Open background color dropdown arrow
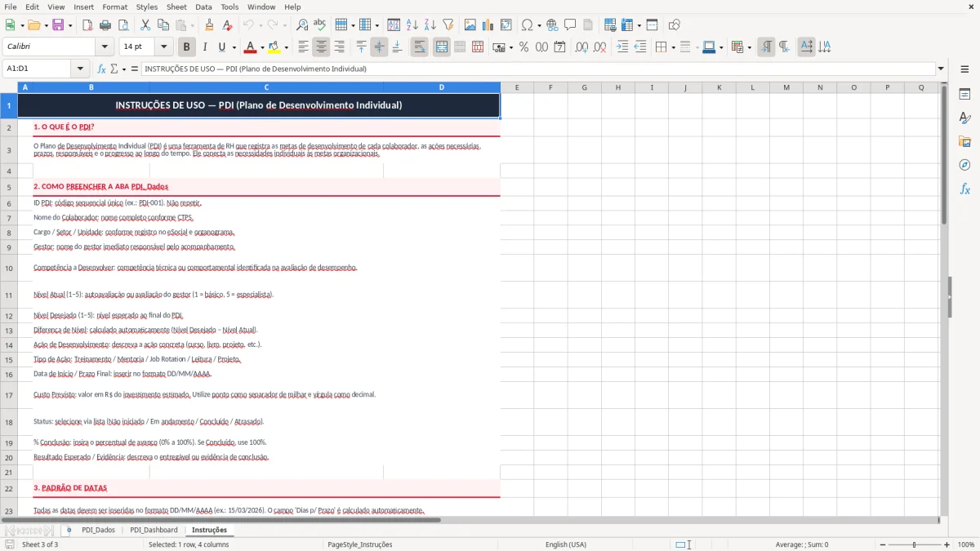Viewport: 980px width, 551px height. [286, 47]
